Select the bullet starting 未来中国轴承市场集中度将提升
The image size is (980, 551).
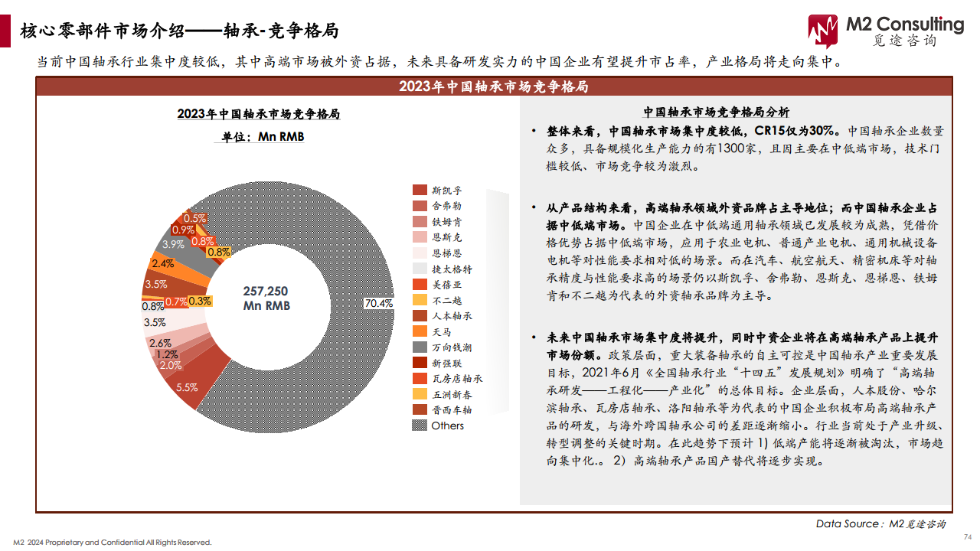738,399
